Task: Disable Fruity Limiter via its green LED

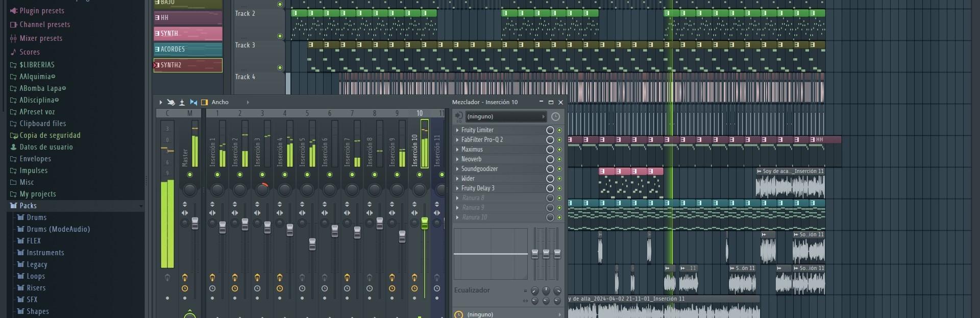Action: click(x=559, y=130)
